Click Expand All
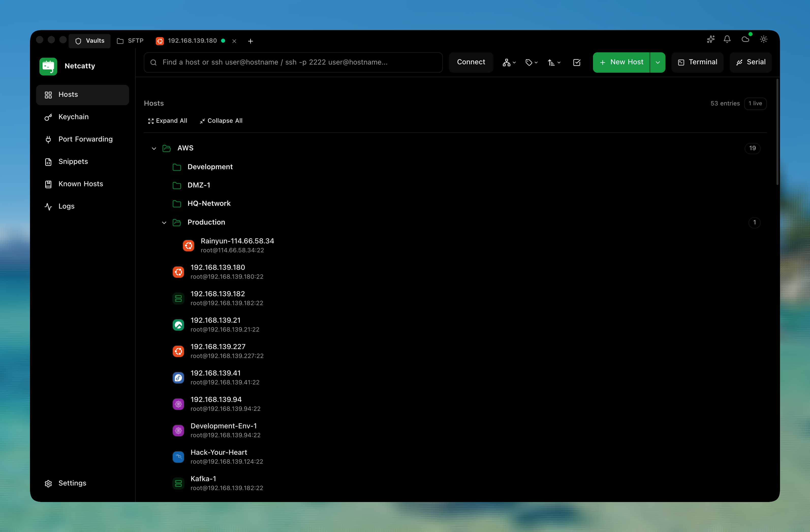This screenshot has width=810, height=532. coord(167,121)
